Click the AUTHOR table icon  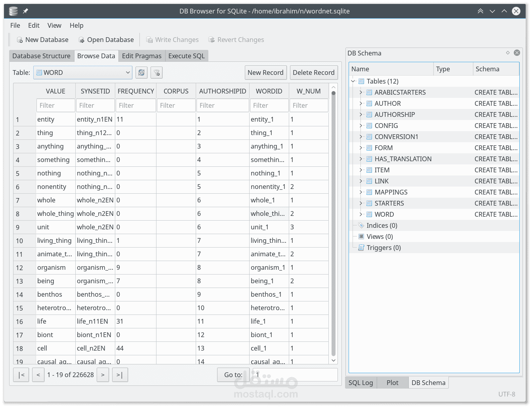coord(369,103)
